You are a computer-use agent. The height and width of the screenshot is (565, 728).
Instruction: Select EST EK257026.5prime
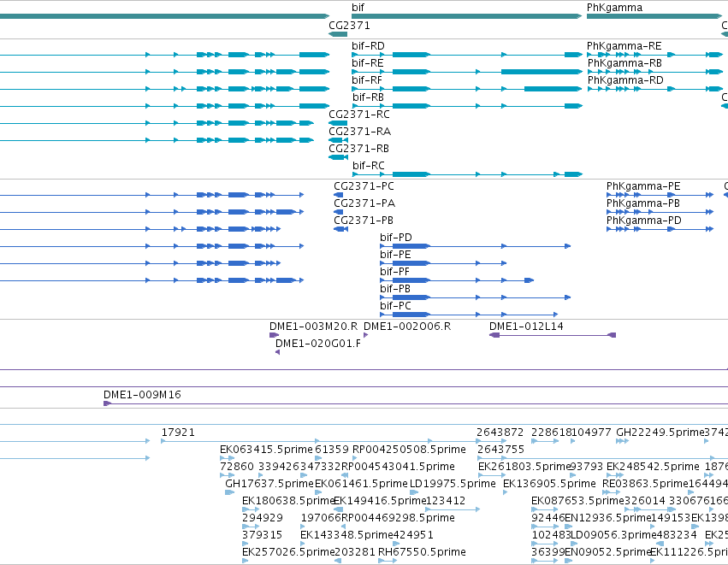click(x=287, y=552)
